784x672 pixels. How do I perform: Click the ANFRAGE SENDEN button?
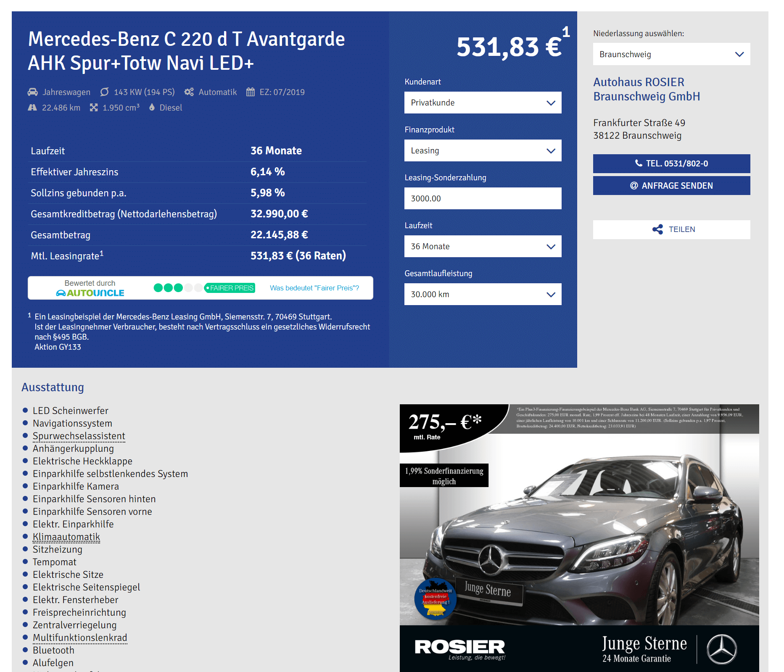point(671,185)
